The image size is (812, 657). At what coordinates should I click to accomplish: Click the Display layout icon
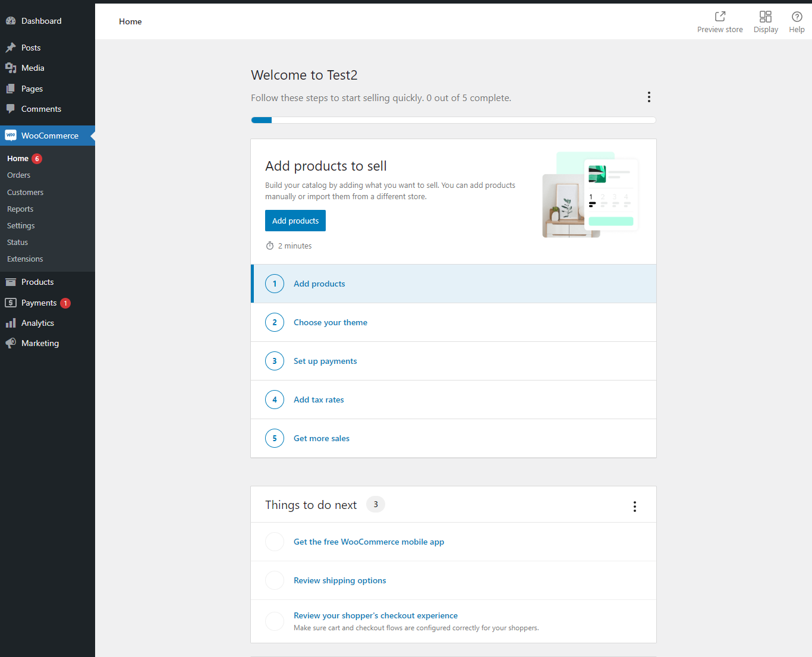(x=766, y=16)
